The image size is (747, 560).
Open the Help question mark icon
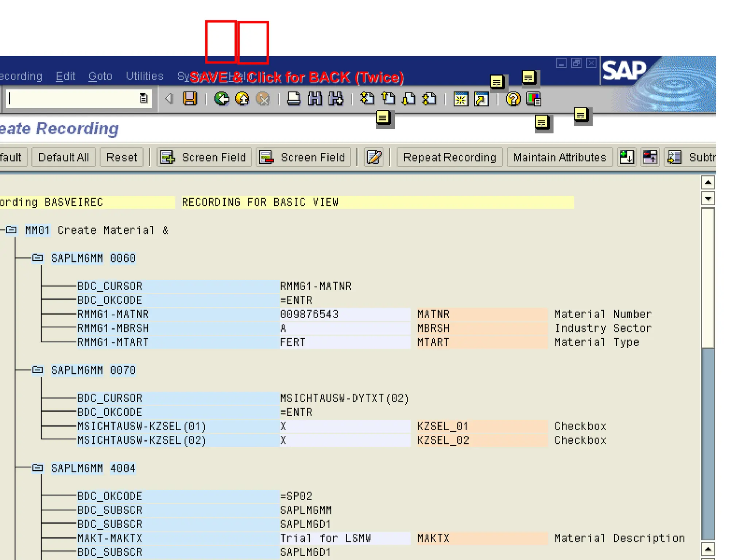click(513, 99)
